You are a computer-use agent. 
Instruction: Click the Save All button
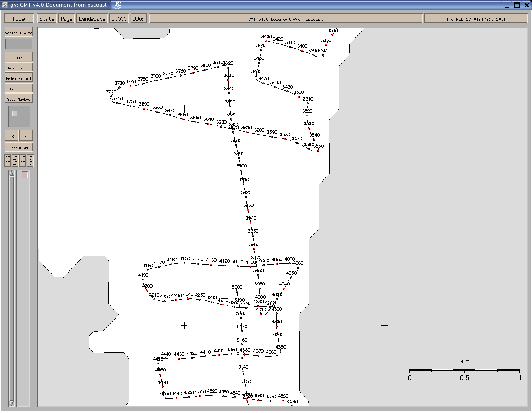pos(19,88)
